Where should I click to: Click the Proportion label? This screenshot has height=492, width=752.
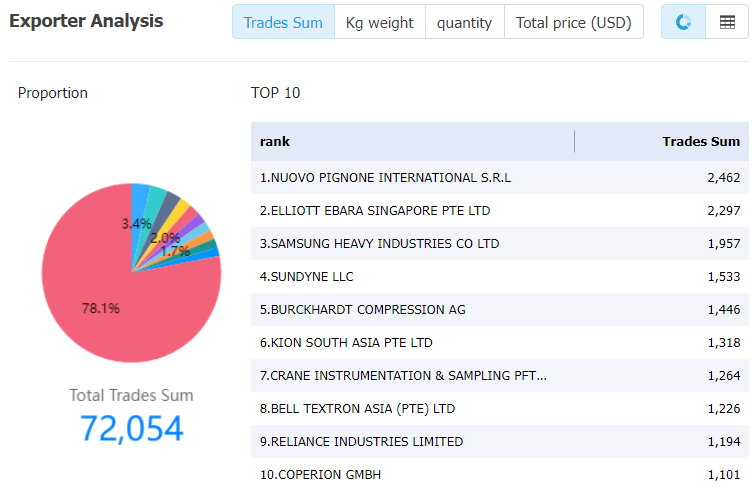(x=53, y=93)
